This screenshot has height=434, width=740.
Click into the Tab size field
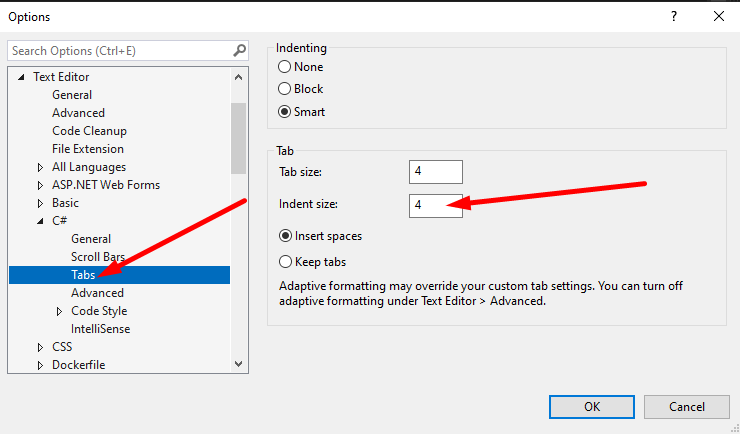point(435,172)
